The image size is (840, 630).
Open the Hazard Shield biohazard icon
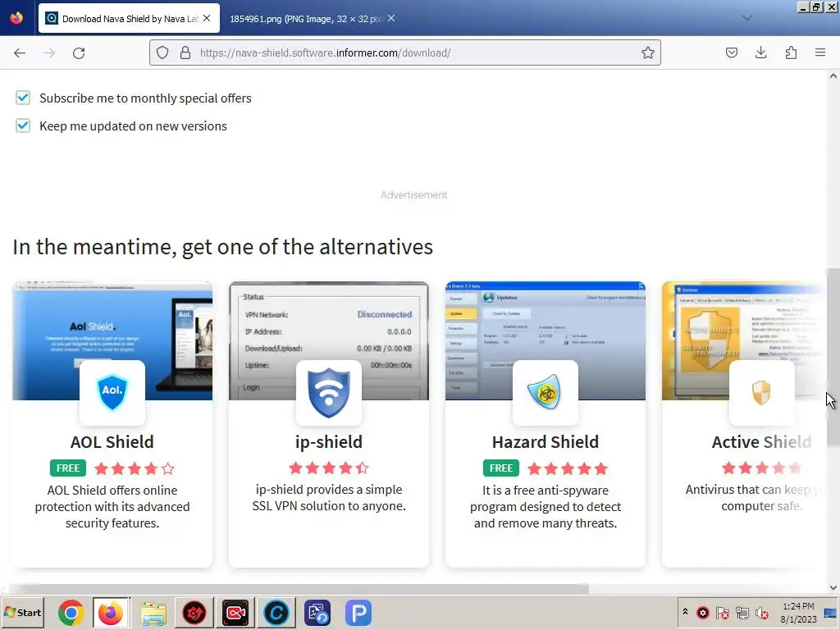click(x=546, y=393)
